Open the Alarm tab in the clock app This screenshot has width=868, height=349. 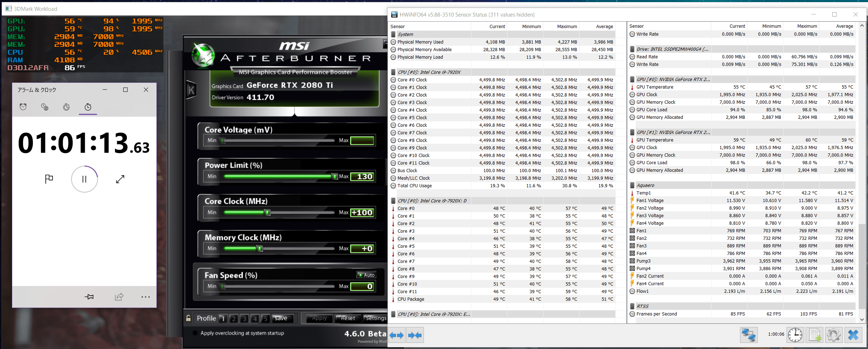pos(23,107)
